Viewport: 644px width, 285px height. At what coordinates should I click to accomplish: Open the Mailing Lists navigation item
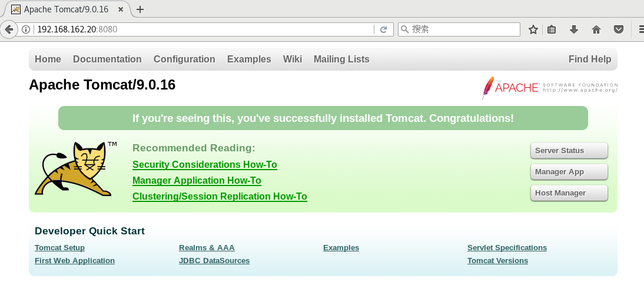coord(341,59)
